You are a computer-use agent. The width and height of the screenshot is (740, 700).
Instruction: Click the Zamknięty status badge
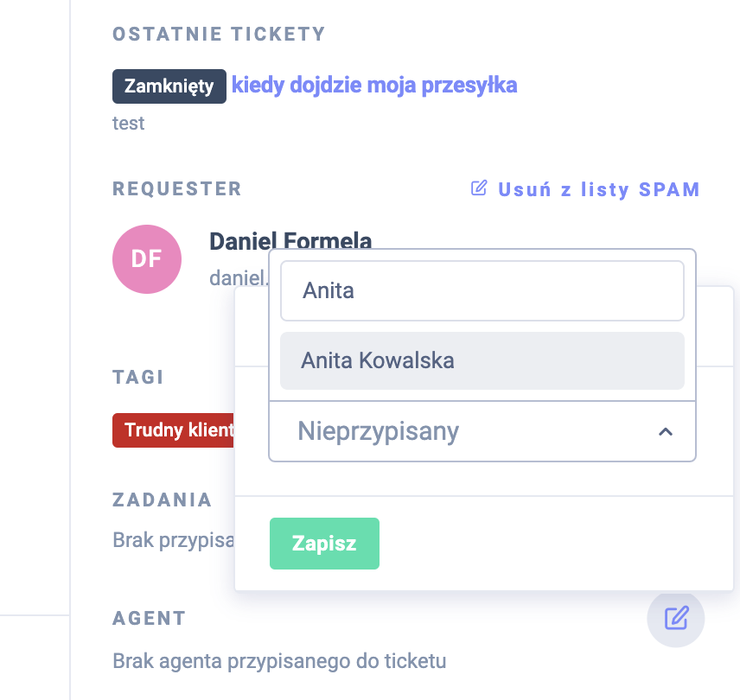(169, 86)
